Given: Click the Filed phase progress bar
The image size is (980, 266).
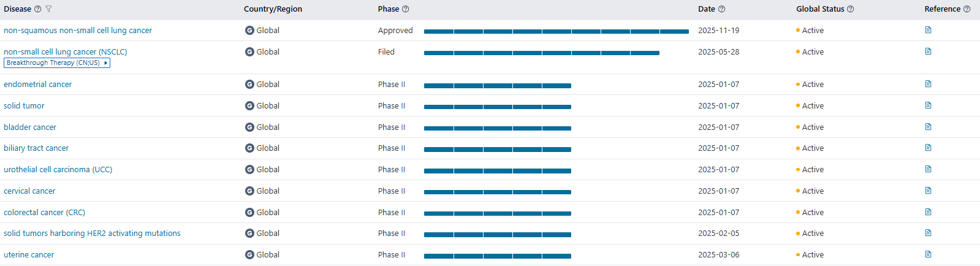Looking at the screenshot, I should 541,53.
